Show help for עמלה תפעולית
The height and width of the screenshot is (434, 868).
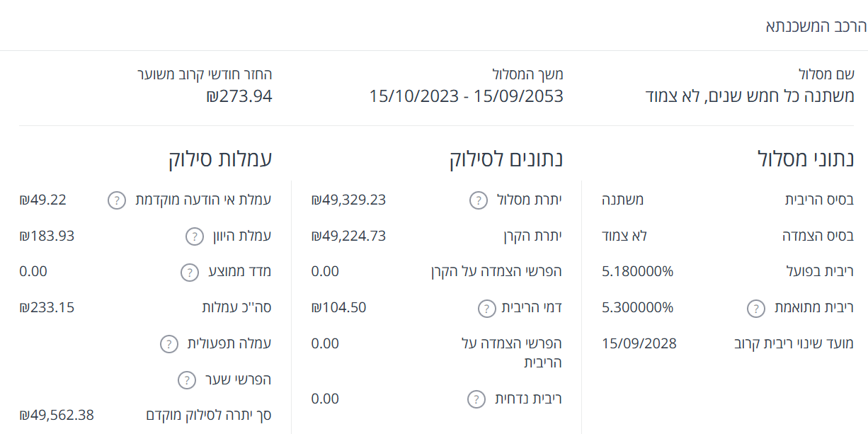[169, 344]
